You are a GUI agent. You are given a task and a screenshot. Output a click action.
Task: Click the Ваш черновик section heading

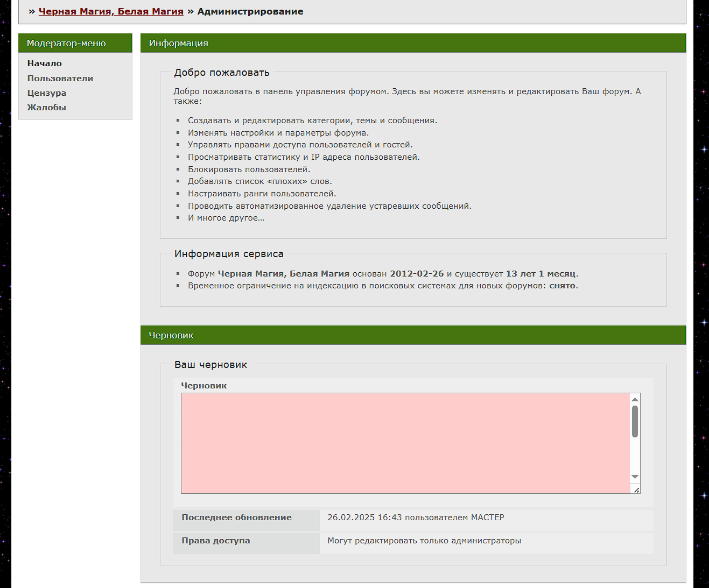click(211, 365)
